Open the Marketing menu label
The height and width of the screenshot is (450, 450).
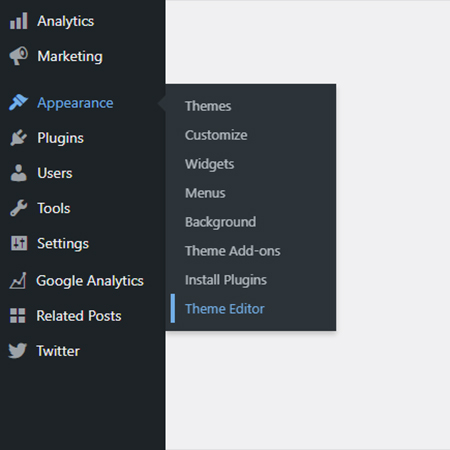pyautogui.click(x=70, y=56)
